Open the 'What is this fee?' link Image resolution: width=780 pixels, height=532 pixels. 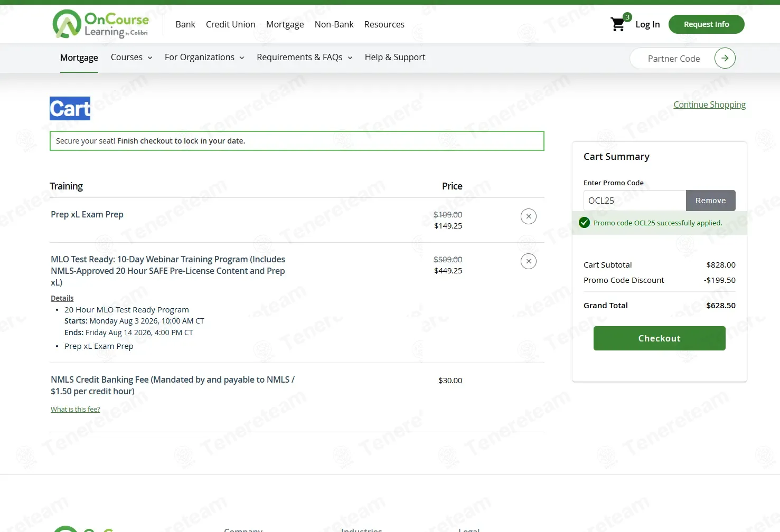[76, 410]
